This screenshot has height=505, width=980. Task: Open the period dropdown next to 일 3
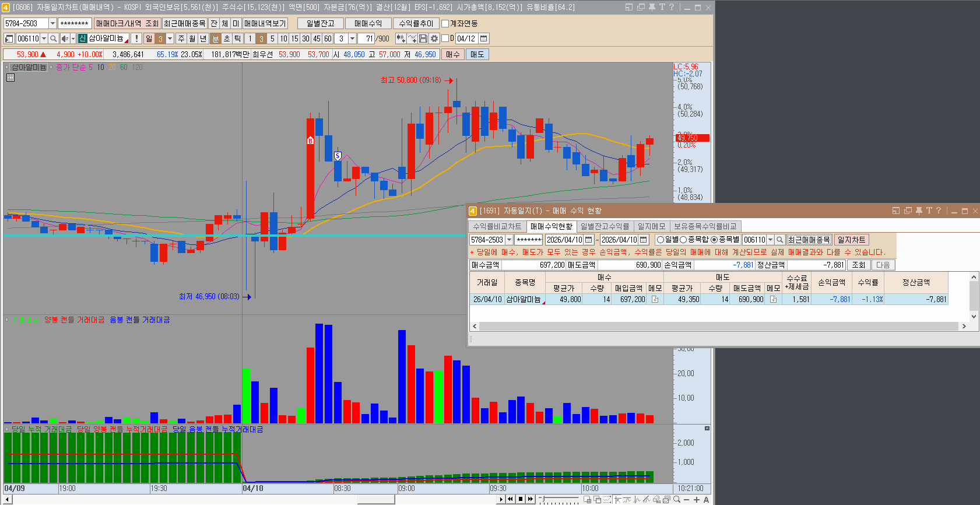coord(170,38)
